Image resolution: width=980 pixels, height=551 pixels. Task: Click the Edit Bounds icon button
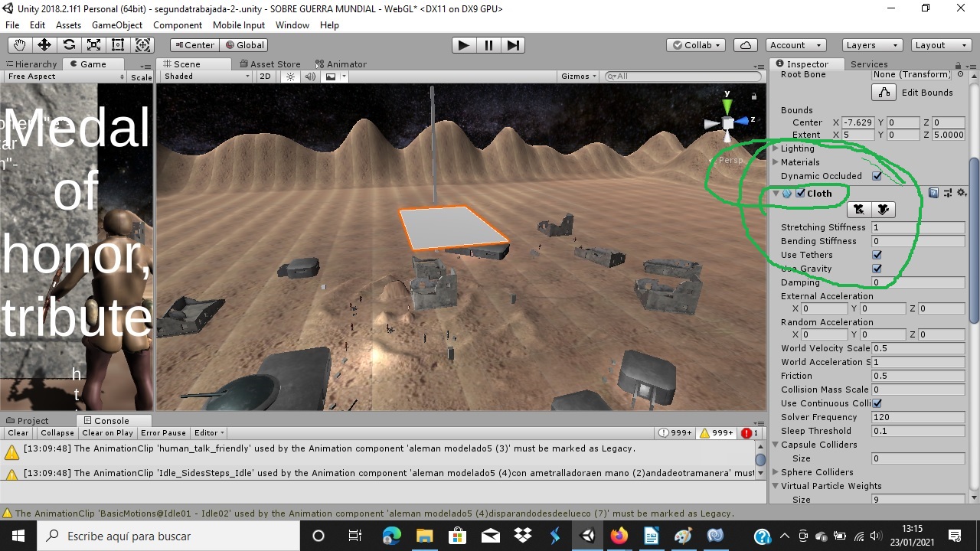[x=884, y=93]
